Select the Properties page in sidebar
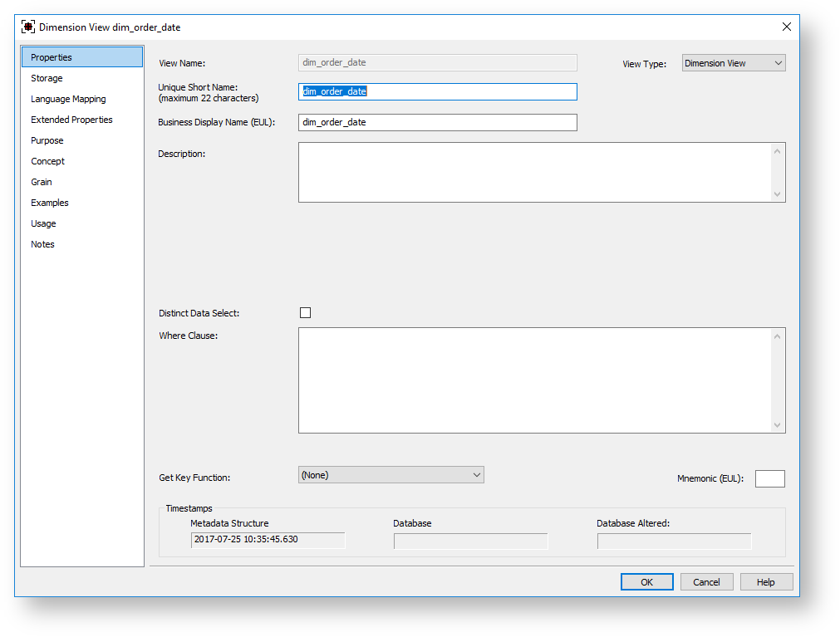The width and height of the screenshot is (840, 637). (52, 57)
